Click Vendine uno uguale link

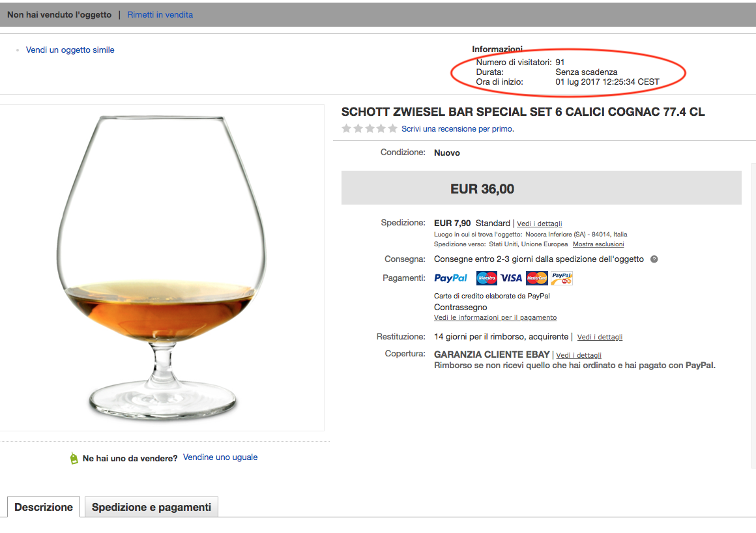click(220, 457)
